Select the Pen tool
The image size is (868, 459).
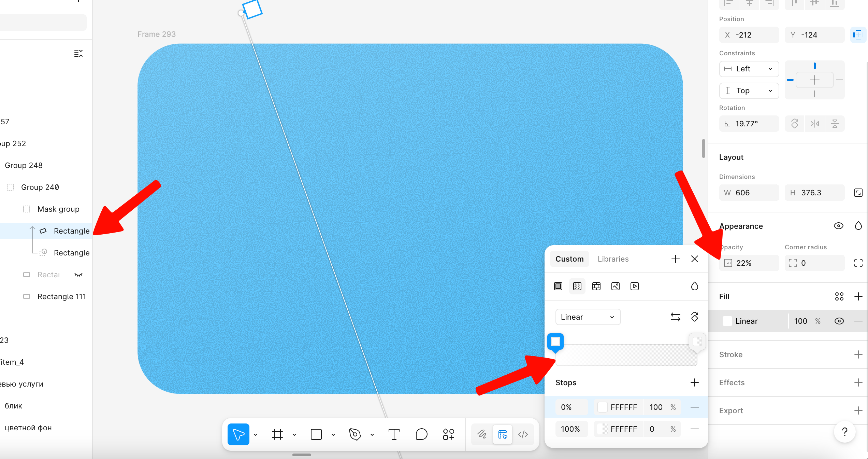click(355, 434)
